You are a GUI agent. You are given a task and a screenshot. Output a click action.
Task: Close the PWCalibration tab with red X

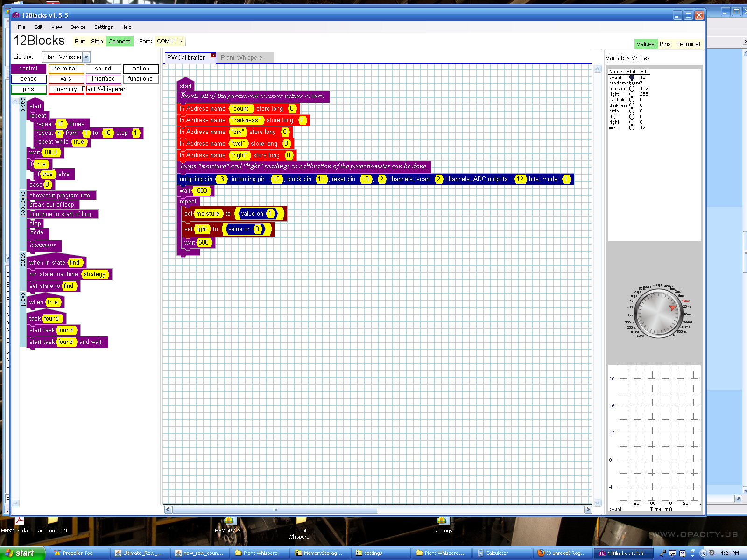(x=213, y=55)
